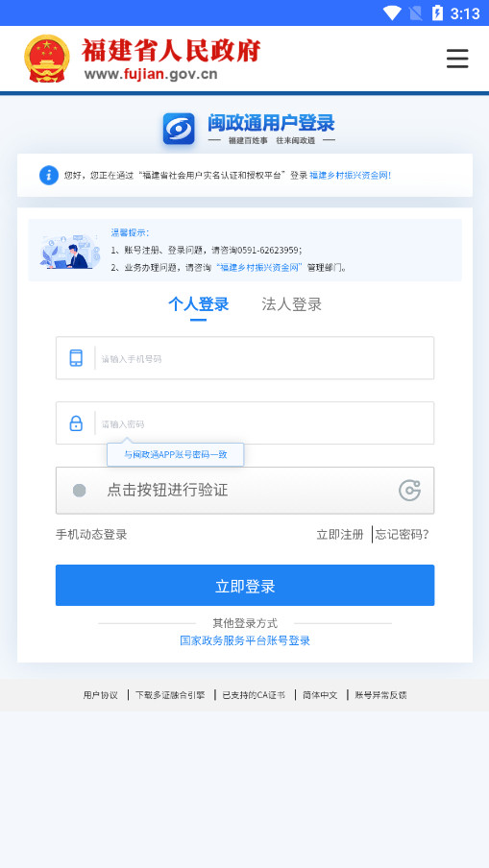Screen dimensions: 489x868
Task: Tap the phone icon in number field
Action: pyautogui.click(x=76, y=358)
